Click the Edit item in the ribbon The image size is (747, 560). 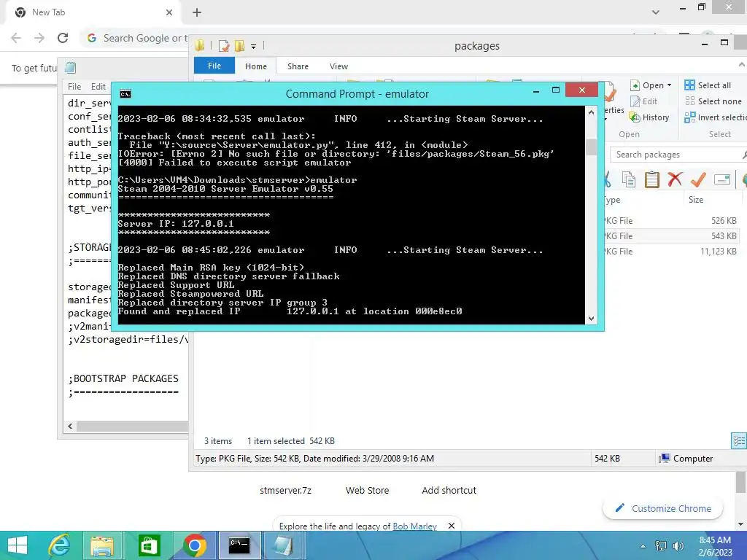pyautogui.click(x=643, y=101)
